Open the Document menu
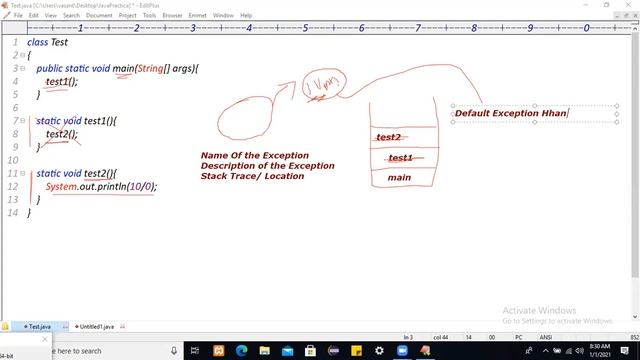 [99, 16]
